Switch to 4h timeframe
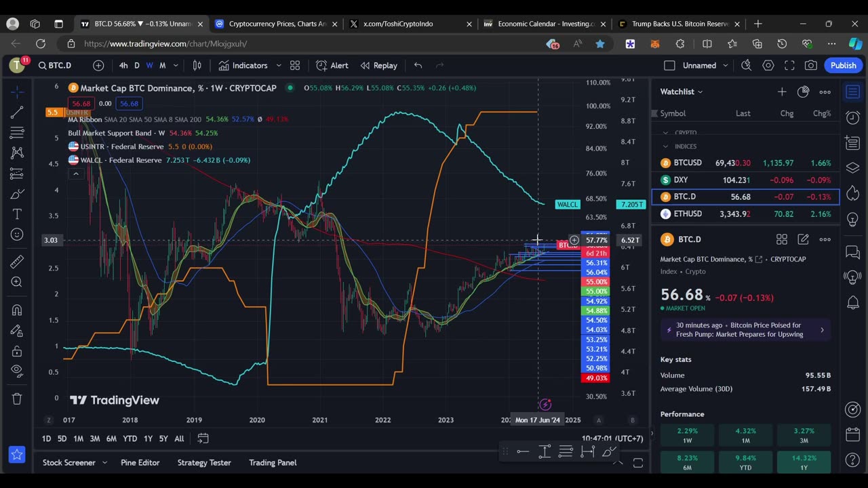This screenshot has width=868, height=488. pyautogui.click(x=123, y=66)
